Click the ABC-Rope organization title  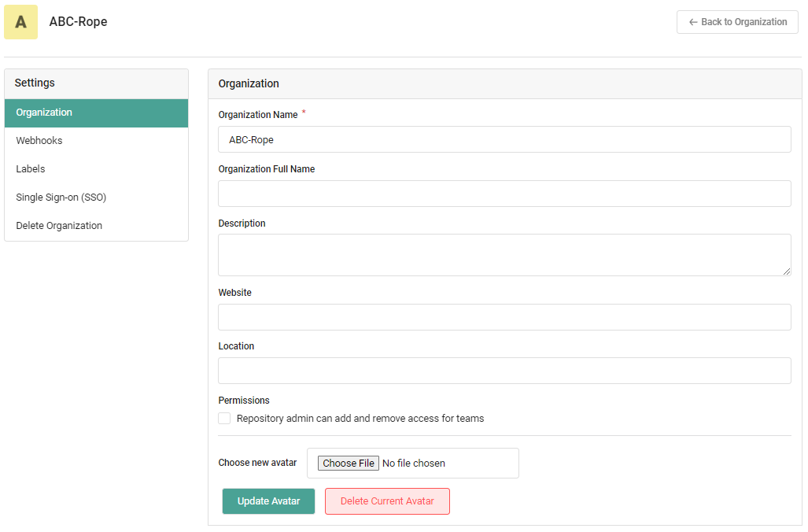78,22
